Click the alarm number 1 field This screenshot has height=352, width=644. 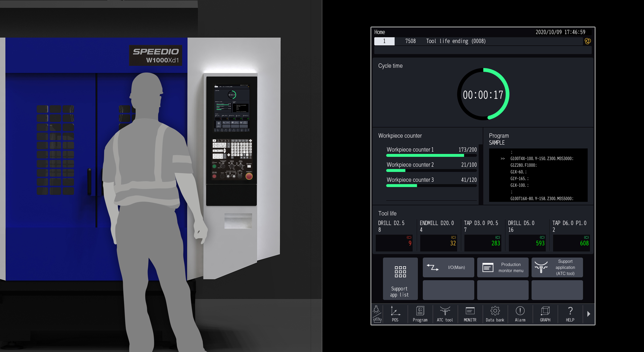384,41
